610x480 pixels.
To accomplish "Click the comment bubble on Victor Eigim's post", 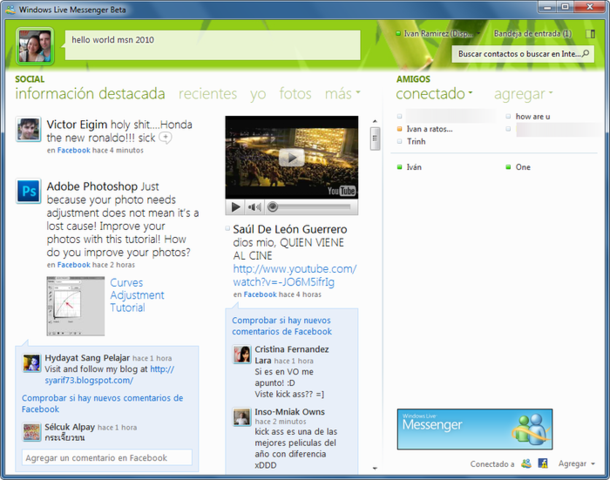I will tap(165, 138).
